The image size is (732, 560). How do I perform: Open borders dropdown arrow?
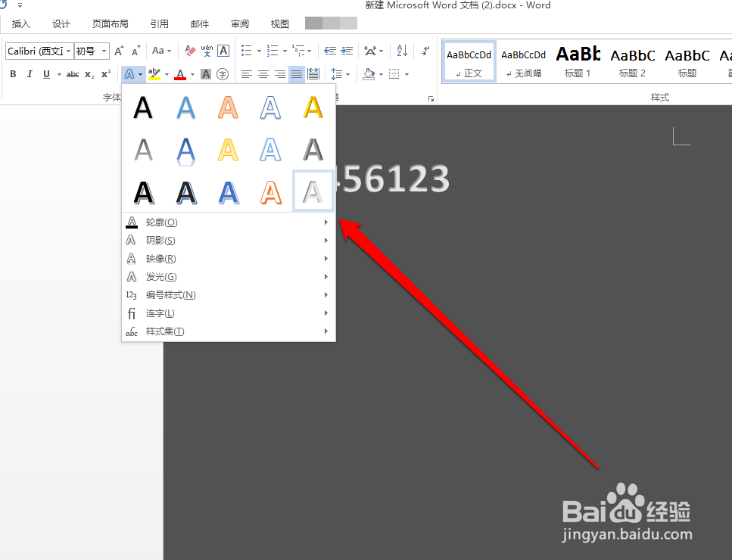point(407,75)
